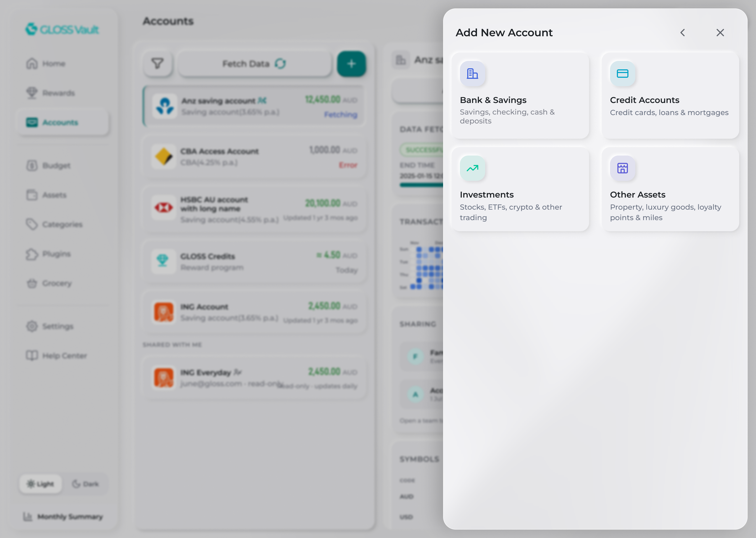Click the Credit Accounts card icon

623,74
